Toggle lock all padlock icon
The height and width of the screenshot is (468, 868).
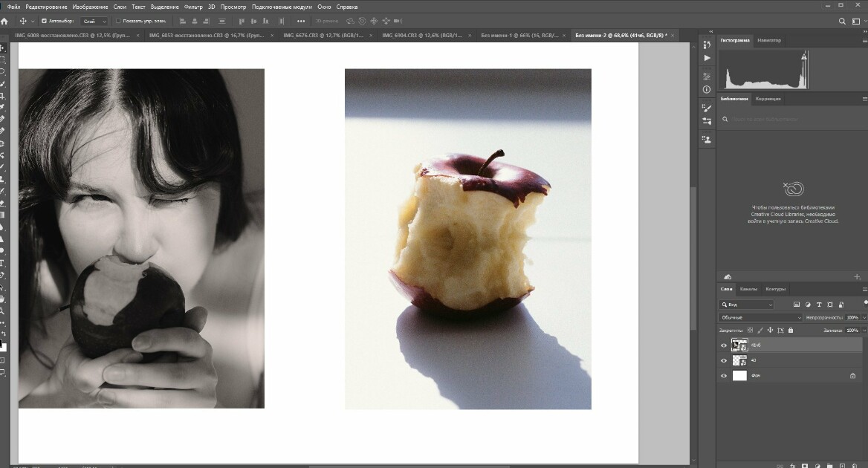[791, 331]
